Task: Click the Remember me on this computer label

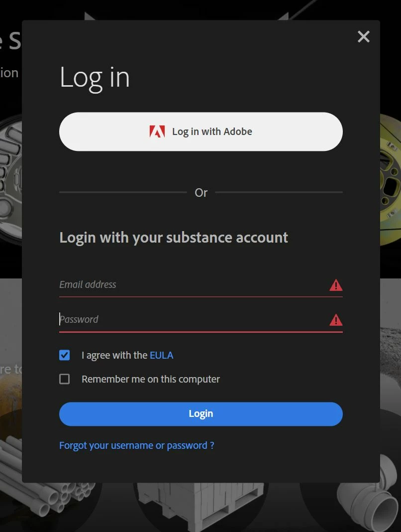Action: tap(151, 379)
